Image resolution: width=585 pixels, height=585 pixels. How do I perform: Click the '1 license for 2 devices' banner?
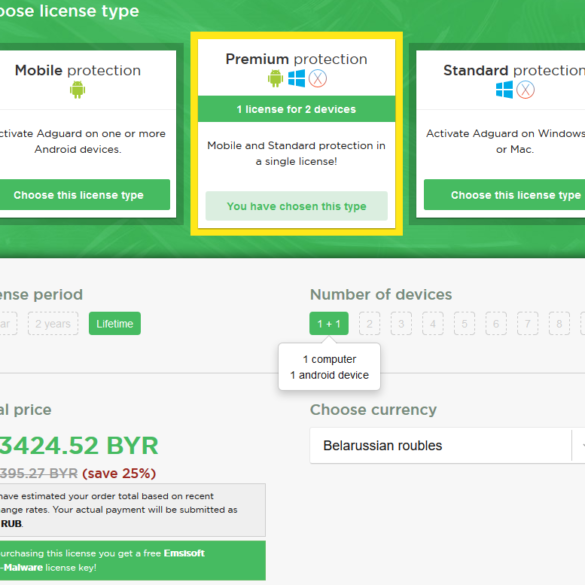(x=297, y=109)
